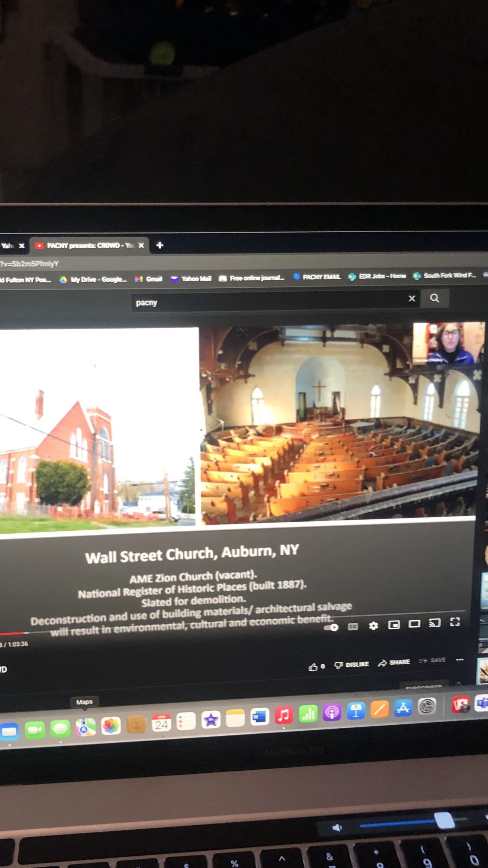The height and width of the screenshot is (868, 488).
Task: Open Photo Booth from the Dock
Action: point(461,704)
